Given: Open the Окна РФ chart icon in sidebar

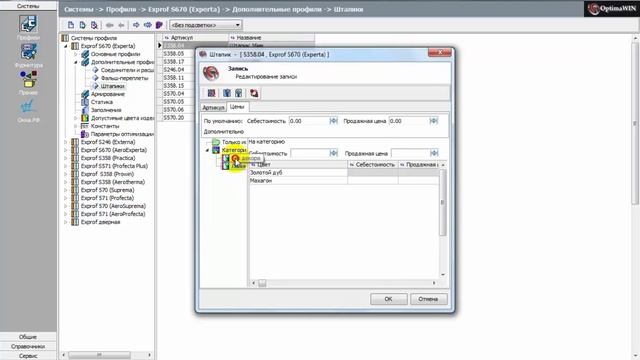Looking at the screenshot, I should pyautogui.click(x=28, y=107).
